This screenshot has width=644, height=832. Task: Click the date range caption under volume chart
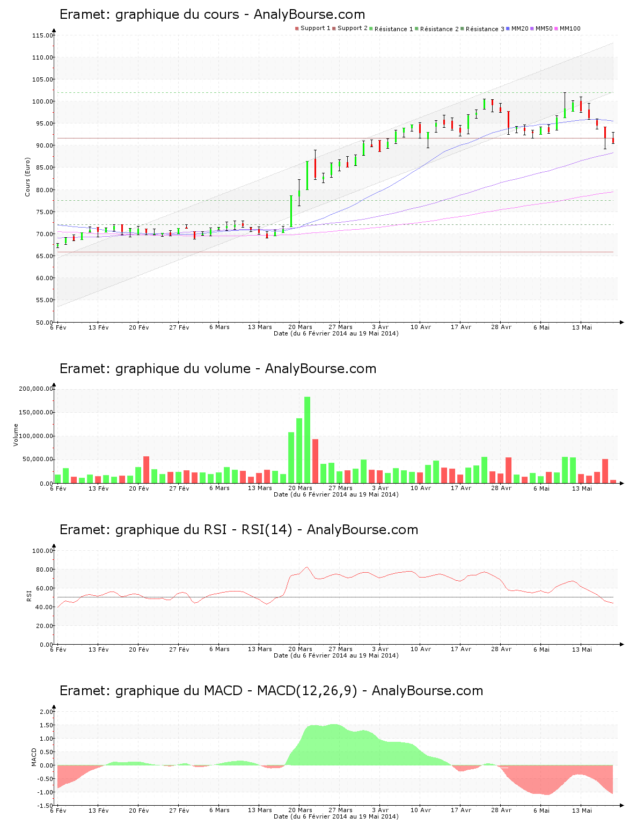point(336,494)
